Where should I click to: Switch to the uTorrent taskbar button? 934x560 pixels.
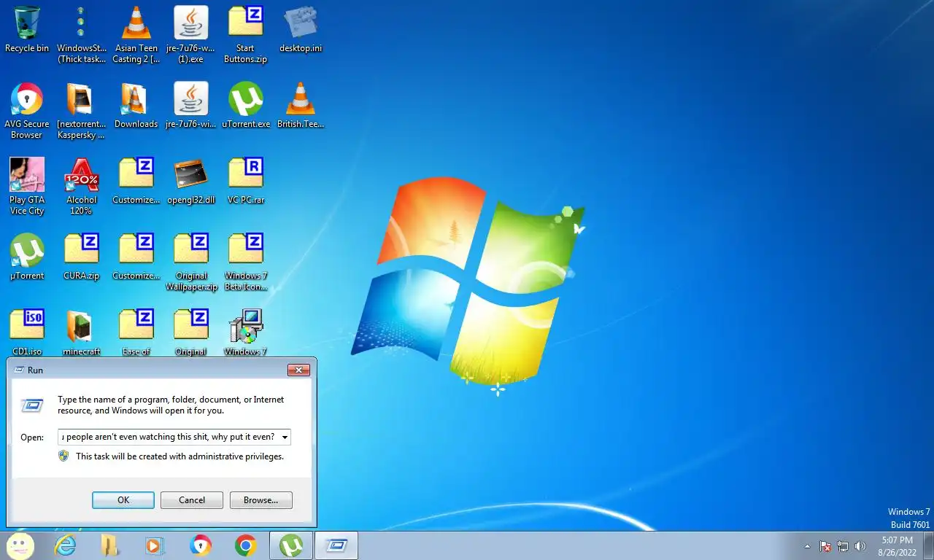[291, 545]
